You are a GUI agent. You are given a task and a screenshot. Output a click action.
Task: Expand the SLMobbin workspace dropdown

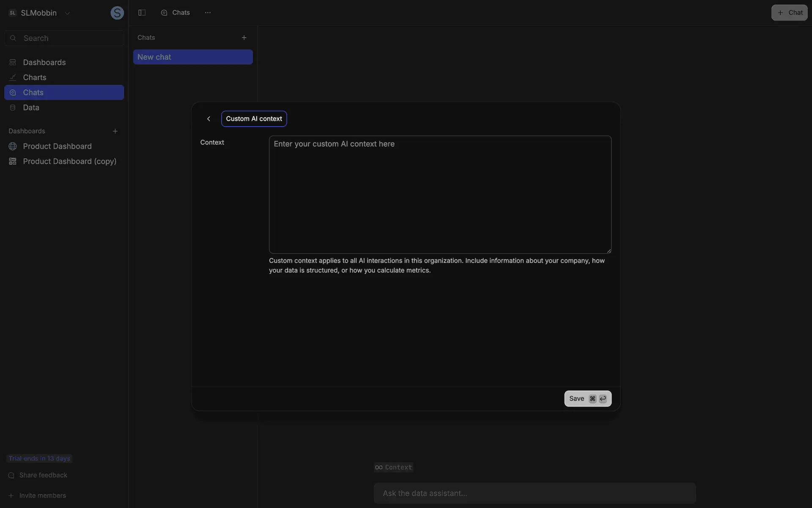coord(67,13)
